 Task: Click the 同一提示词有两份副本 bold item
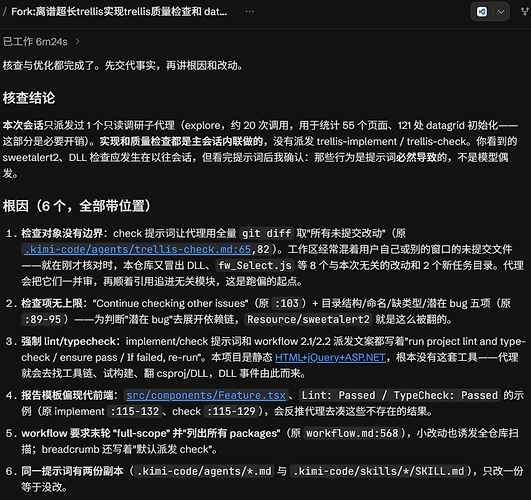pyautogui.click(x=72, y=471)
